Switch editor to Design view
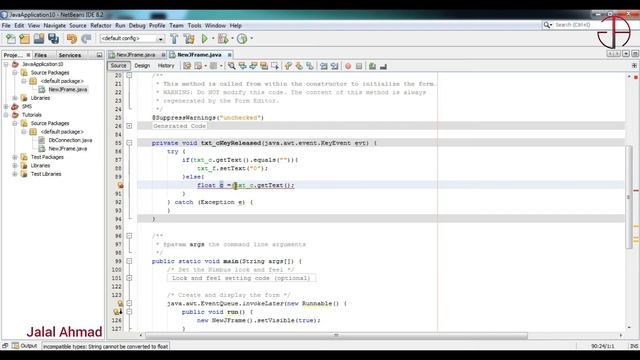The height and width of the screenshot is (360, 640). click(142, 66)
